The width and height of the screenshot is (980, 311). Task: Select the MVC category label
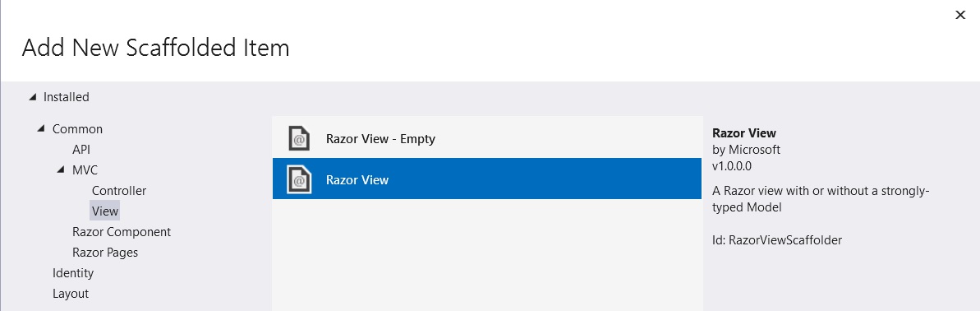coord(85,170)
